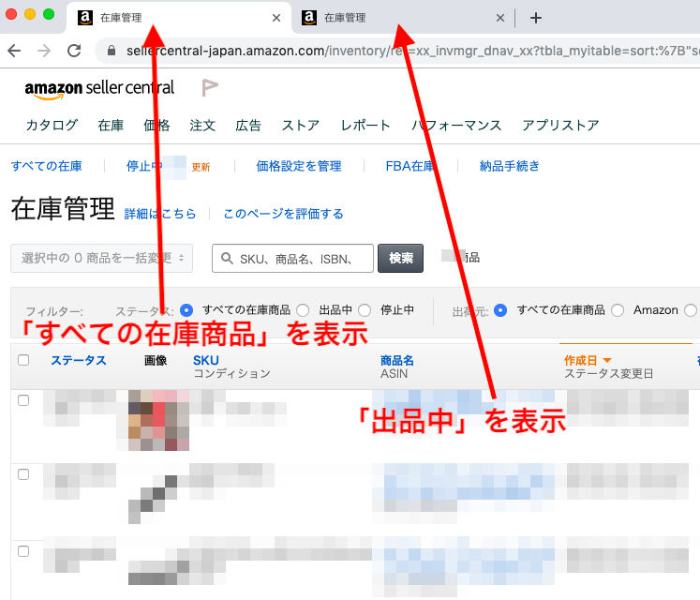Open 価格設定を管理 link
The image size is (700, 600).
[x=299, y=166]
